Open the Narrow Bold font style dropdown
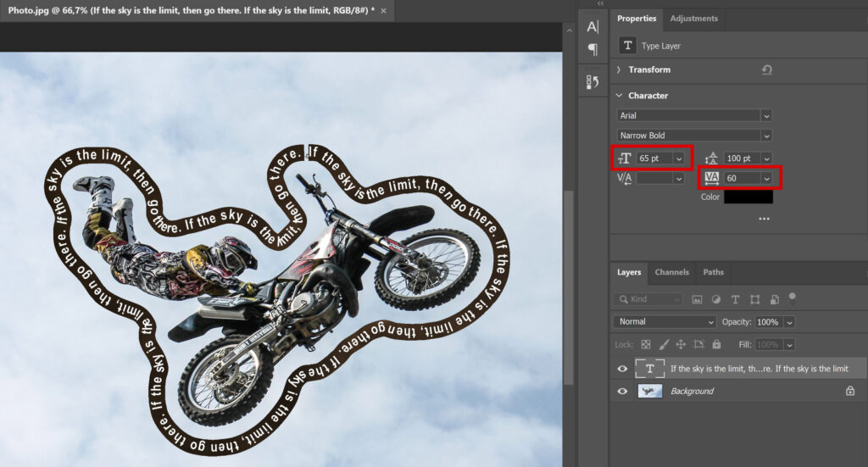 coord(766,136)
